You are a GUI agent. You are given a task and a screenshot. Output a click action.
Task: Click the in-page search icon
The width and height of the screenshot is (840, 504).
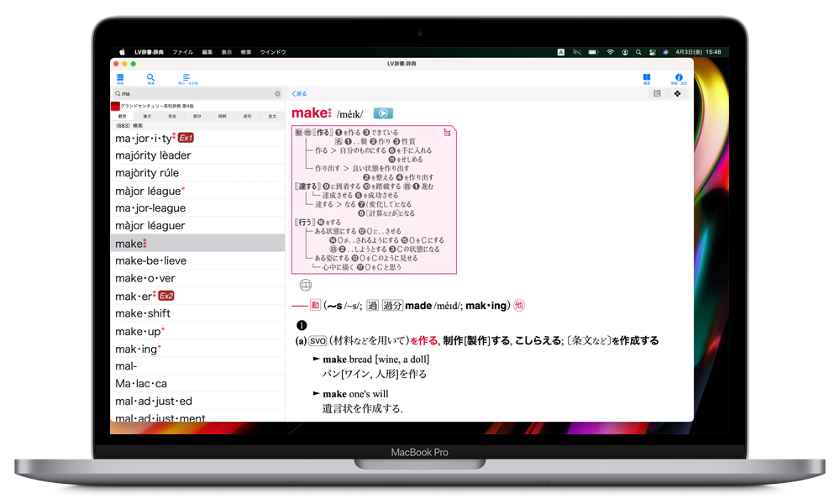(x=657, y=94)
